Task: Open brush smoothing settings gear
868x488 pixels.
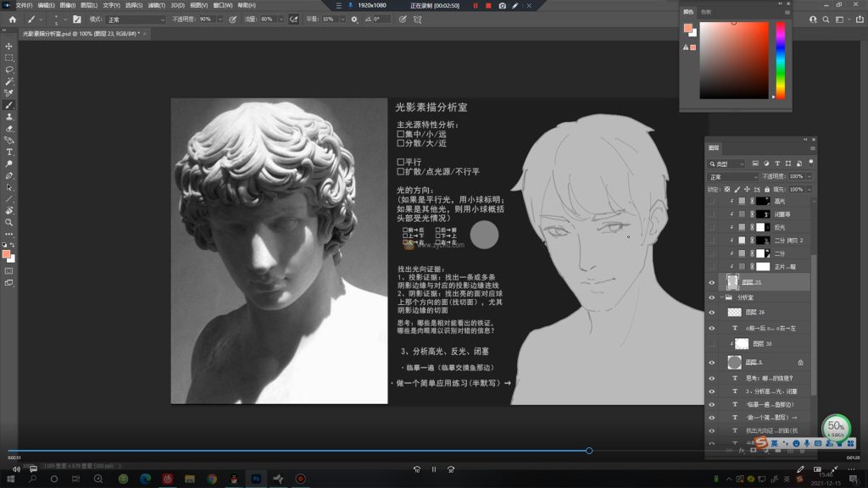Action: pos(354,19)
